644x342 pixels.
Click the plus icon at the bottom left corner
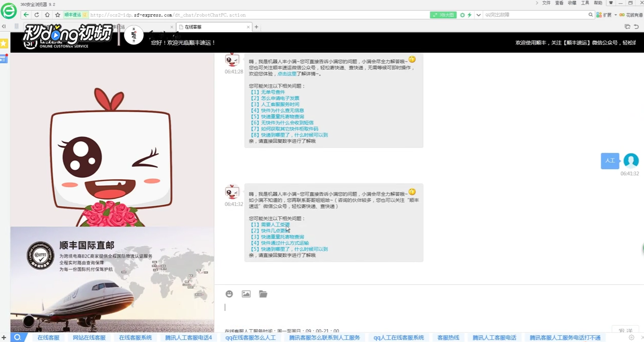pyautogui.click(x=4, y=337)
